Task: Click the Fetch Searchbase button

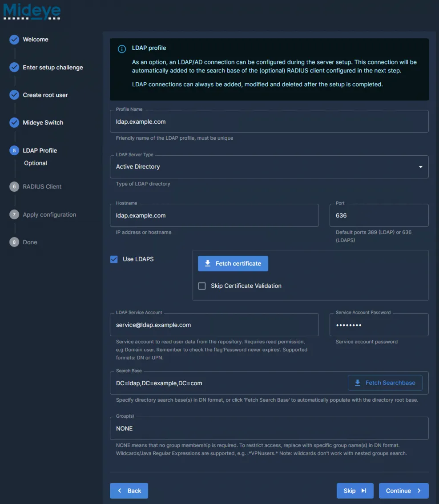Action: point(385,383)
